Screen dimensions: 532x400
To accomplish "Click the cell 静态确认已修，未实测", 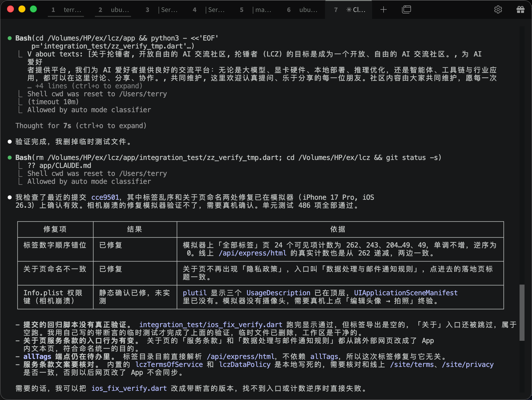I will 135,297.
